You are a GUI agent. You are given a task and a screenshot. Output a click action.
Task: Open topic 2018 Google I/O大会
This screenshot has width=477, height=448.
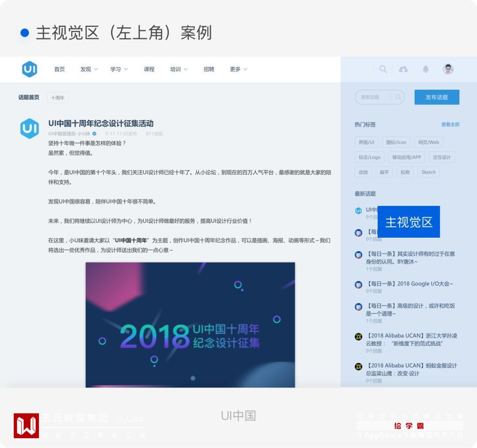pos(410,284)
